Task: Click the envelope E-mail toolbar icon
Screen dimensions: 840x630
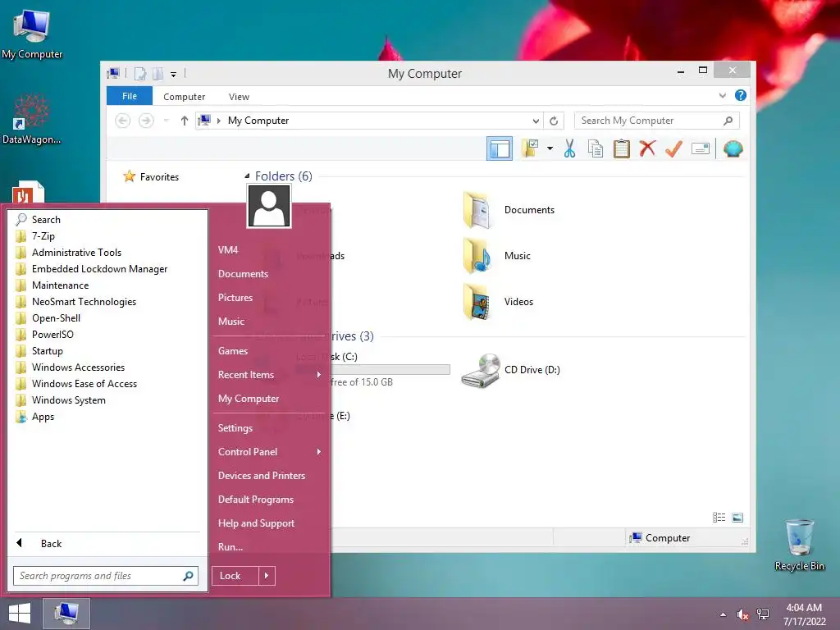Action: click(701, 148)
